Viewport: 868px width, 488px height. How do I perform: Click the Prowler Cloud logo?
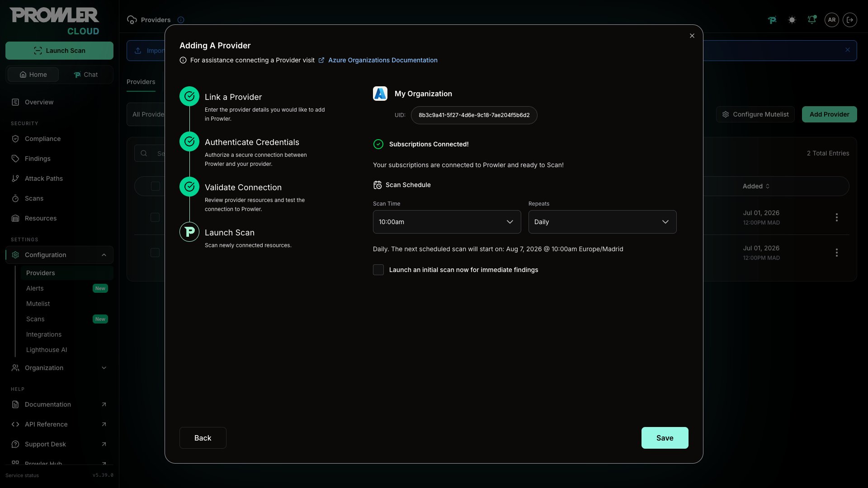click(x=54, y=21)
